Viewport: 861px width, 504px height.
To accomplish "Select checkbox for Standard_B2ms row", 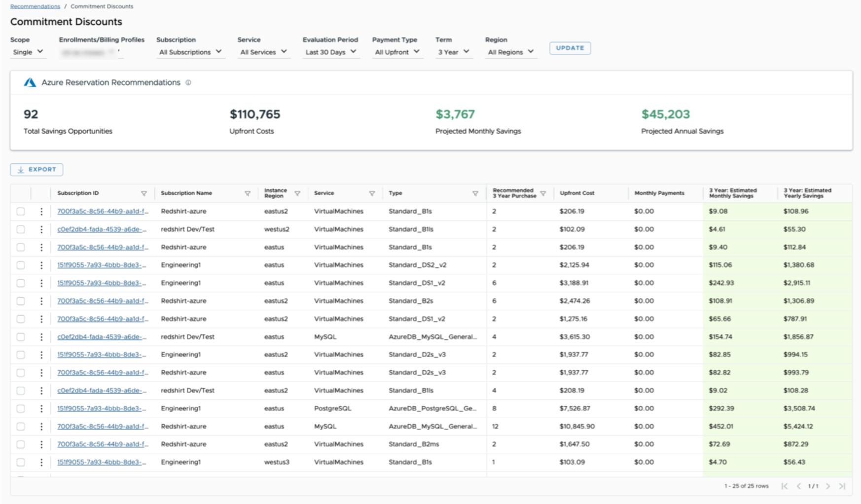I will click(21, 444).
